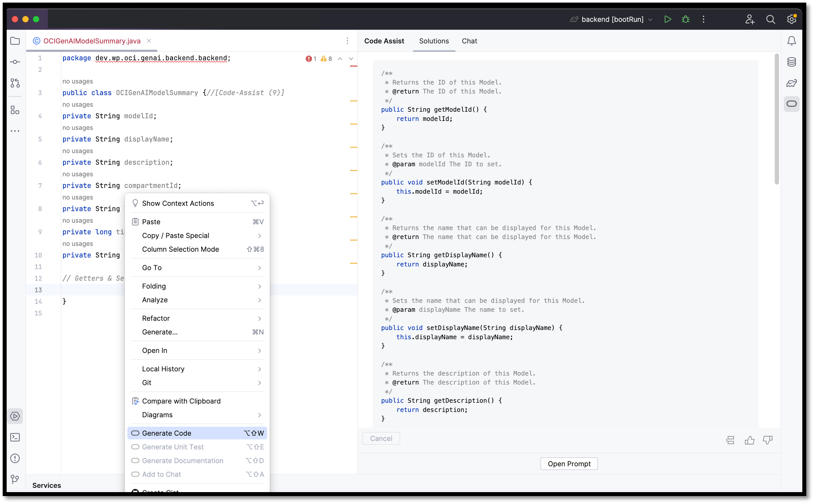Open the Commit tool window
Image resolution: width=815 pixels, height=504 pixels.
[15, 62]
